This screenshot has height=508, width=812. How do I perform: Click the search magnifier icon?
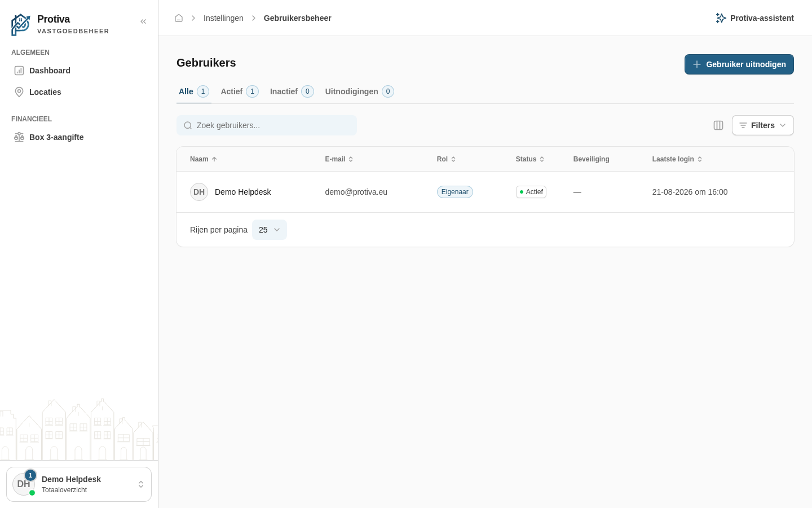click(x=188, y=125)
